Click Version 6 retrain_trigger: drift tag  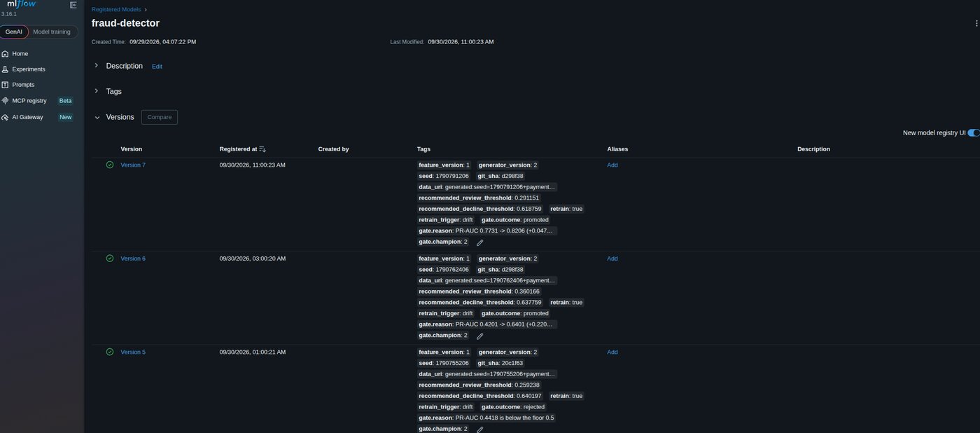click(446, 314)
